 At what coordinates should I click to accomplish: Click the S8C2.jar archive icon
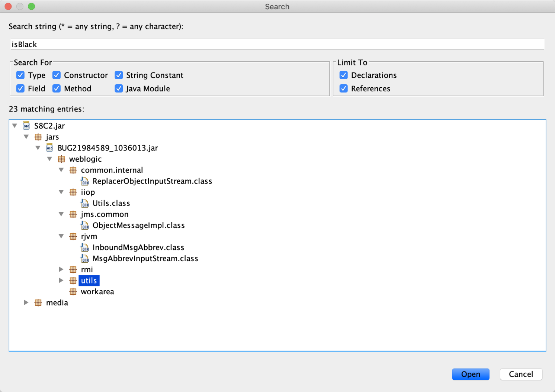(x=26, y=126)
